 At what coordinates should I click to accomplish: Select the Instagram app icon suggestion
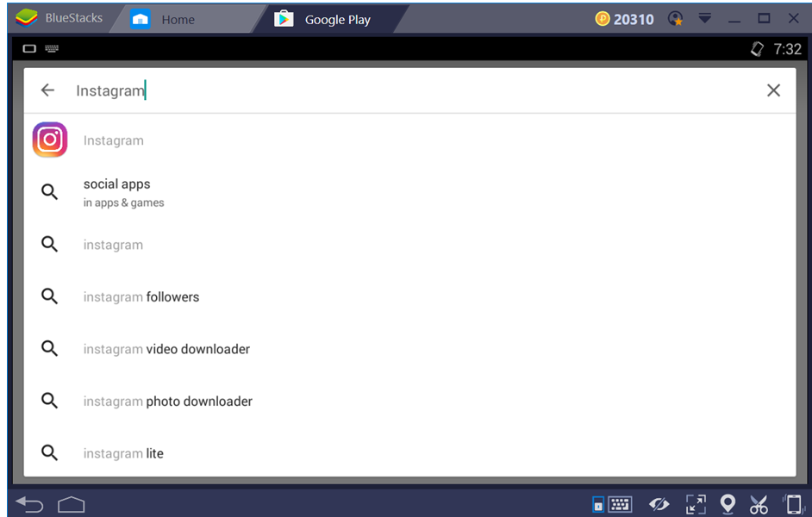point(50,140)
